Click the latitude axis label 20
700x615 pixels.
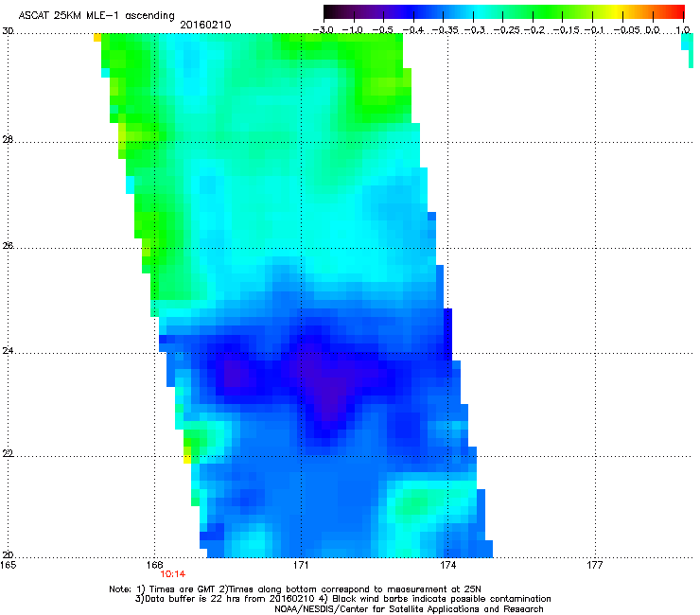tap(8, 555)
